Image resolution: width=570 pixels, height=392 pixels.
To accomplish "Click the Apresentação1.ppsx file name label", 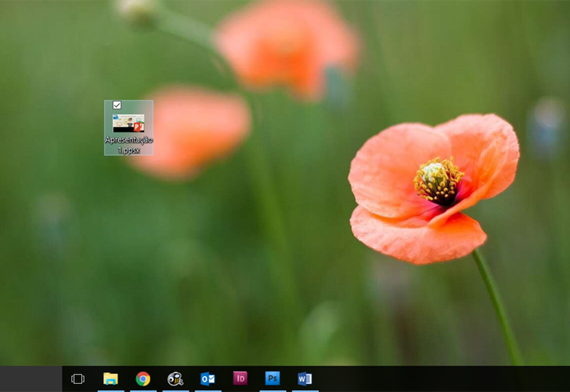I will [129, 145].
